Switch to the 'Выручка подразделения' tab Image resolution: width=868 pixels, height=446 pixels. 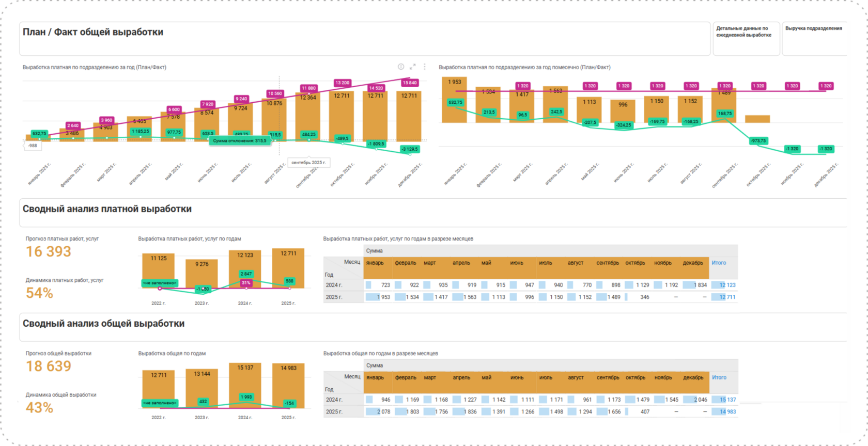(x=814, y=38)
